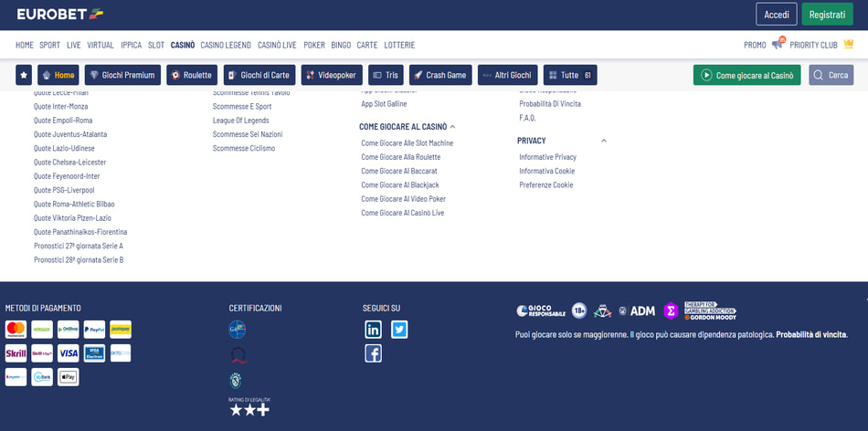This screenshot has width=868, height=431.
Task: Click the Rating di Legalità stars
Action: pos(249,410)
